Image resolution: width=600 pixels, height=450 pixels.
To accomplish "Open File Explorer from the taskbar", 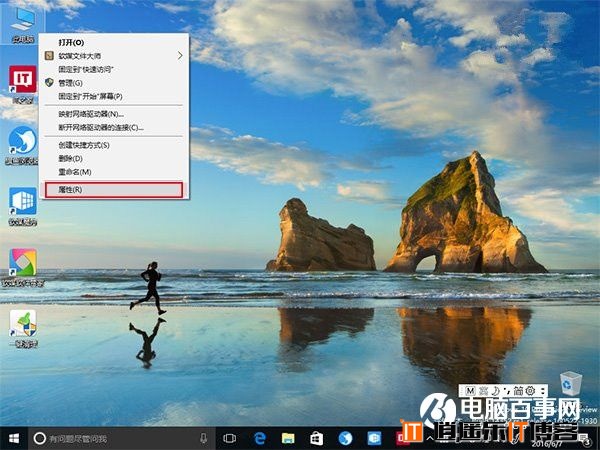I will (288, 438).
